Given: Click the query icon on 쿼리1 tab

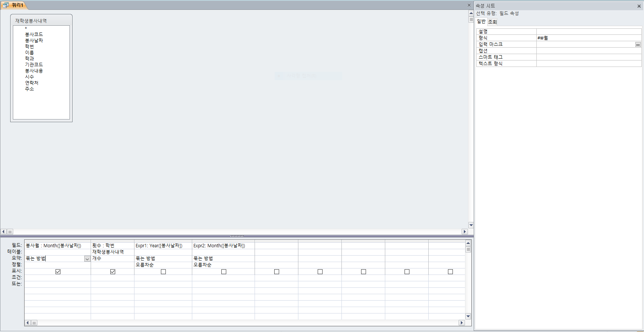Looking at the screenshot, I should 6,5.
